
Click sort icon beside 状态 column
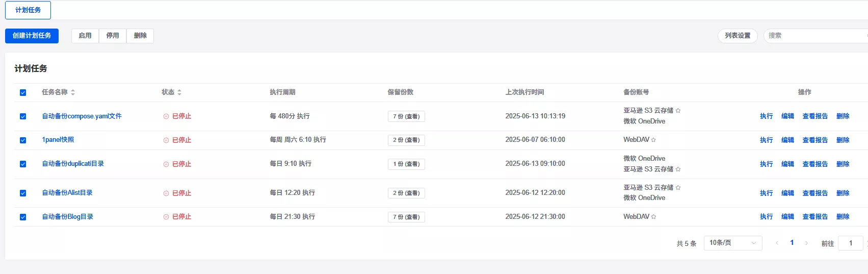tap(179, 92)
